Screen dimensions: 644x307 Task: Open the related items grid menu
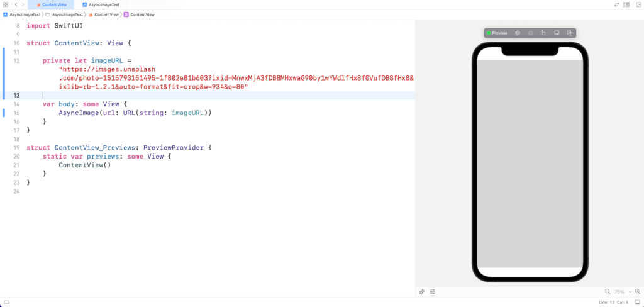click(5, 4)
